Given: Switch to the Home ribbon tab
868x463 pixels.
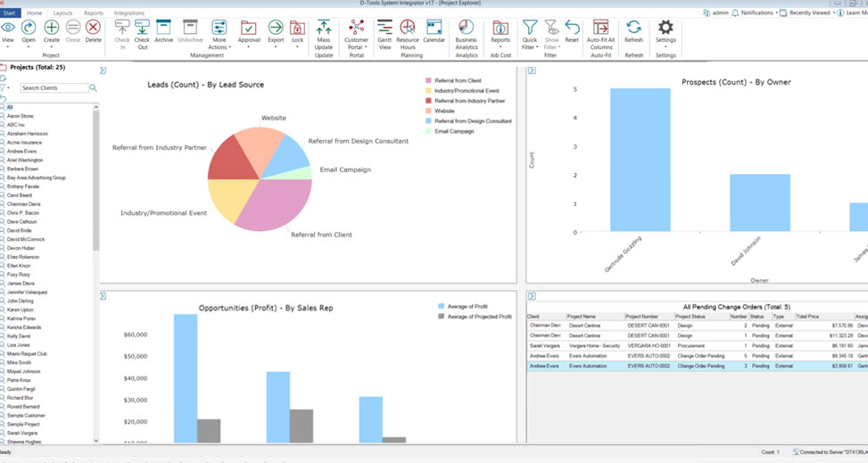Looking at the screenshot, I should click(x=34, y=12).
